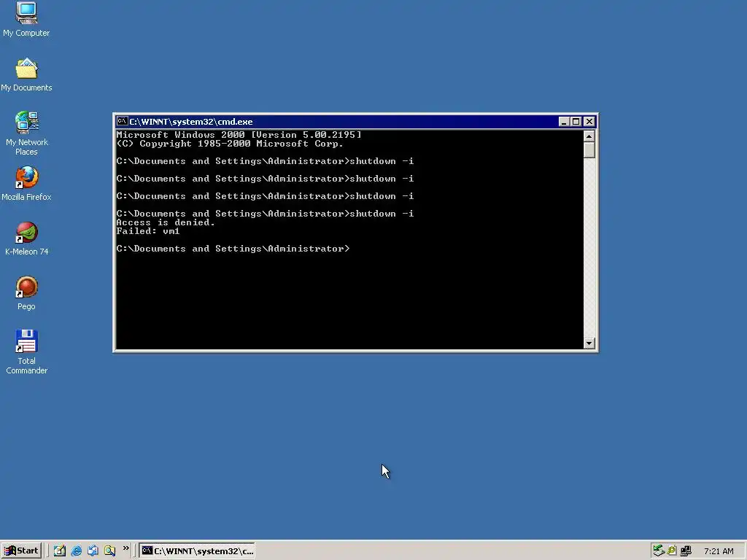Select the K-Meleon 74 shortcut

tap(26, 238)
